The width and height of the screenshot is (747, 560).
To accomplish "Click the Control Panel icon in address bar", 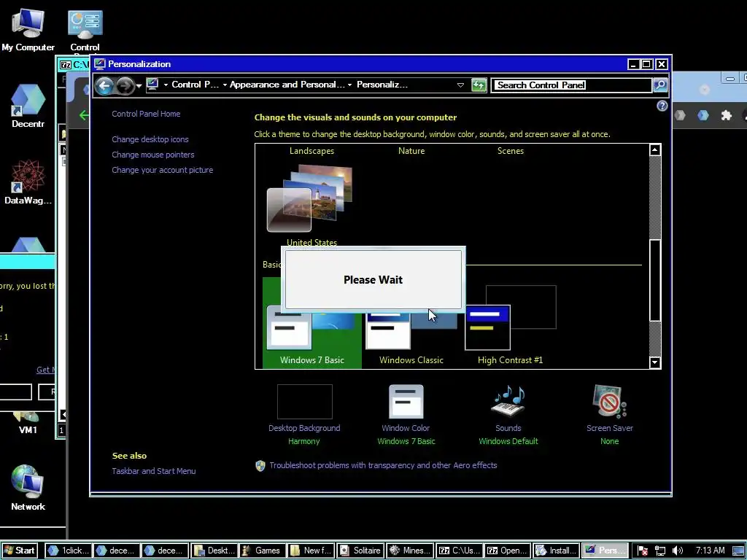I will tap(152, 85).
